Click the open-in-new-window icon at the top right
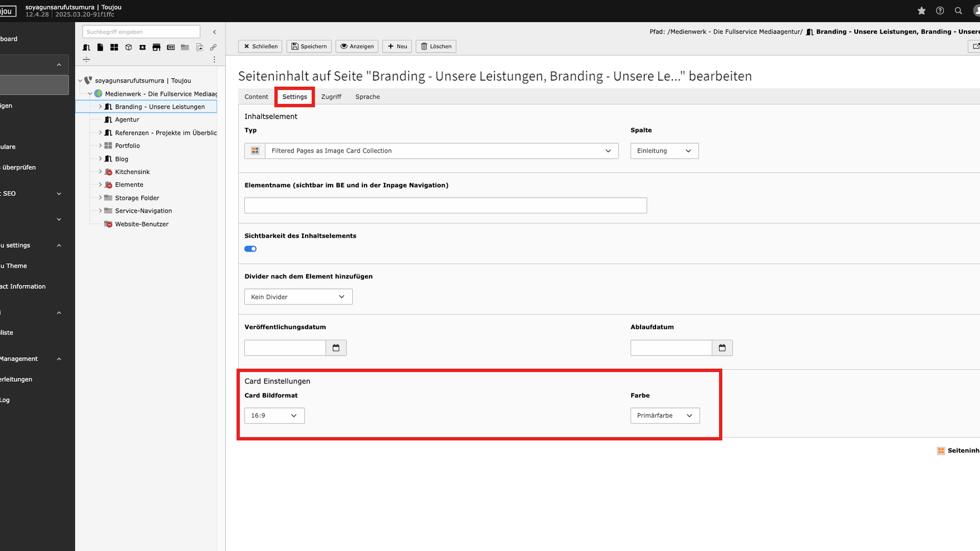Image resolution: width=980 pixels, height=551 pixels. pos(975,46)
